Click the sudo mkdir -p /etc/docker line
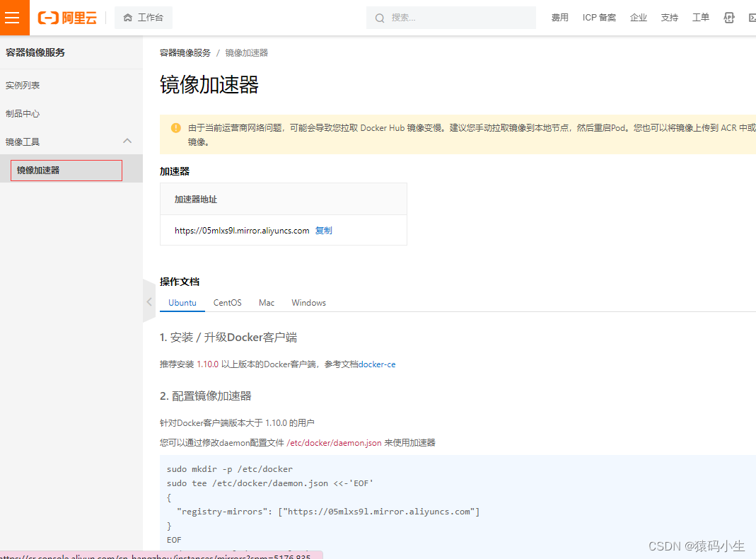Viewport: 756px width, 559px height. click(230, 469)
